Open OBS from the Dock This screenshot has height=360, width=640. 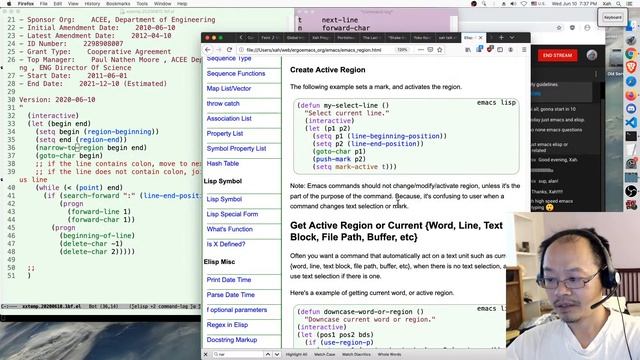pyautogui.click(x=631, y=191)
